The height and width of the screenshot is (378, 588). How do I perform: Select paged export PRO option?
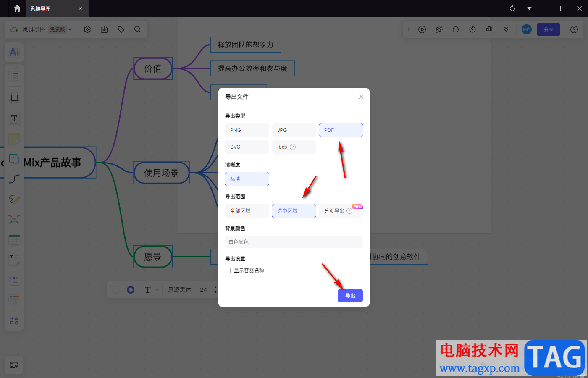pos(341,211)
